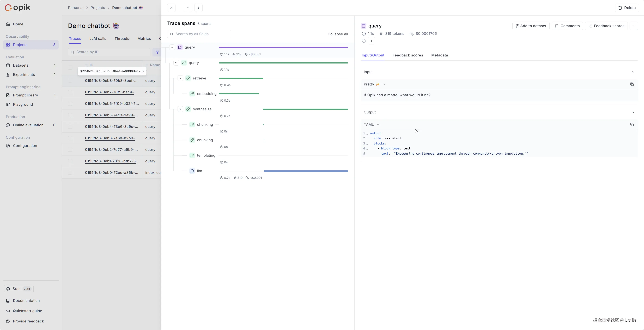Image resolution: width=644 pixels, height=330 pixels.
Task: Switch to the Metadata tab
Action: [x=440, y=55]
